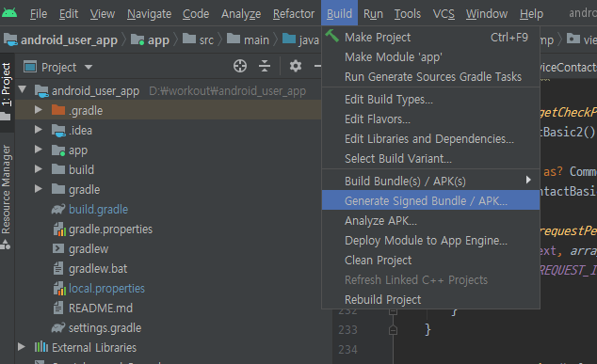This screenshot has height=364, width=597.
Task: Choose Make Module 'app'
Action: 430,57
